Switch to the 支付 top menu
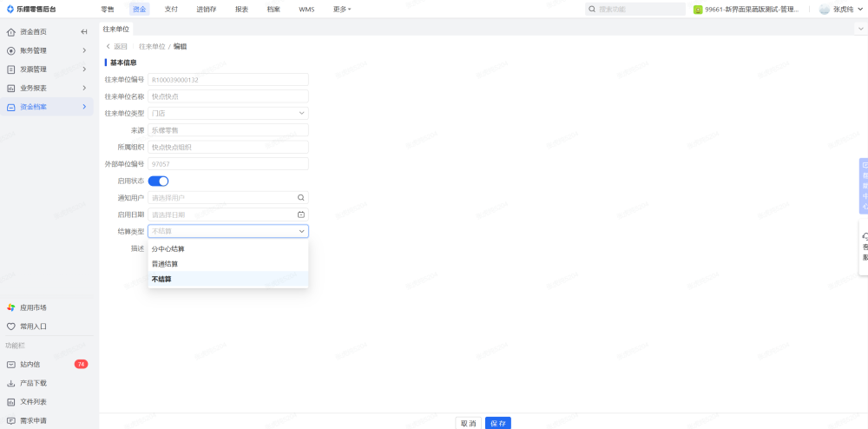This screenshot has height=429, width=868. point(171,9)
